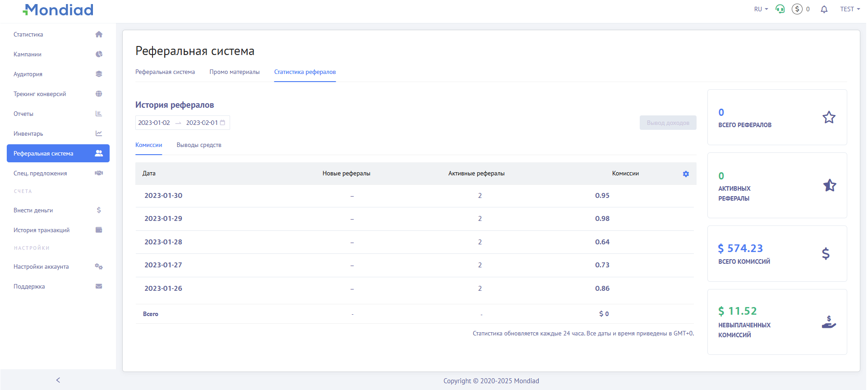Select the 2023-01-29 date cell
Screen dimensions: 868x390
pyautogui.click(x=163, y=219)
